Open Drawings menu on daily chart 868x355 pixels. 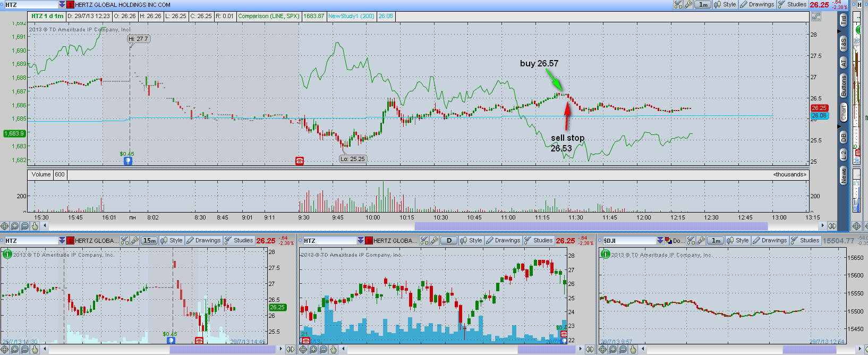503,241
